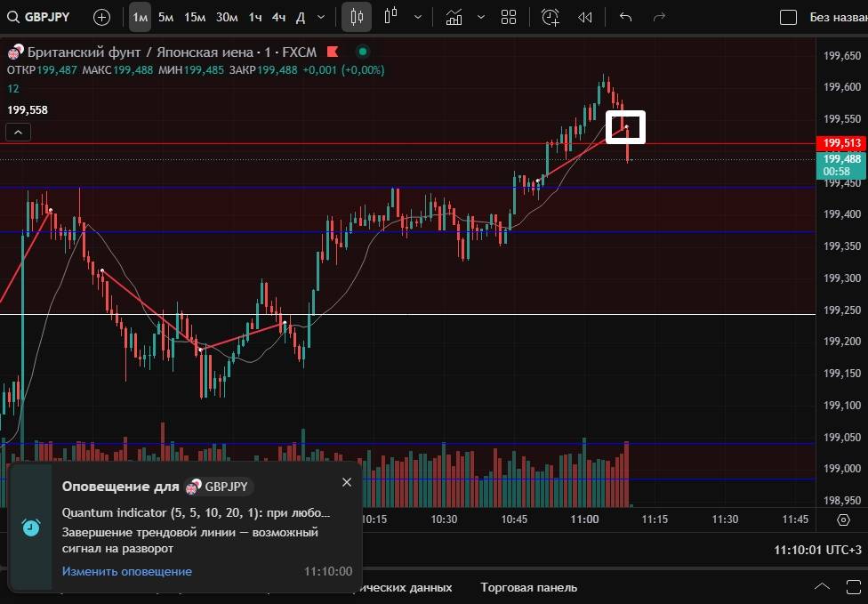Open the Торговая панель tab
The image size is (868, 604).
[x=528, y=587]
